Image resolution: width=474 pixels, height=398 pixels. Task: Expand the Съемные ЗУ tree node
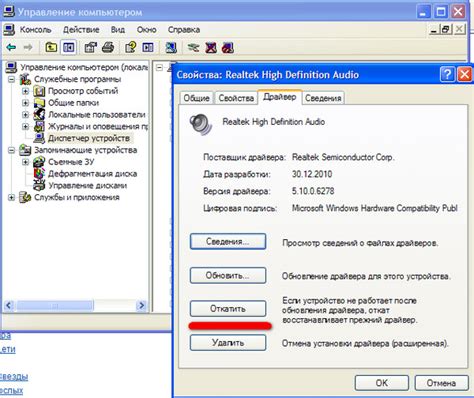[x=25, y=162]
